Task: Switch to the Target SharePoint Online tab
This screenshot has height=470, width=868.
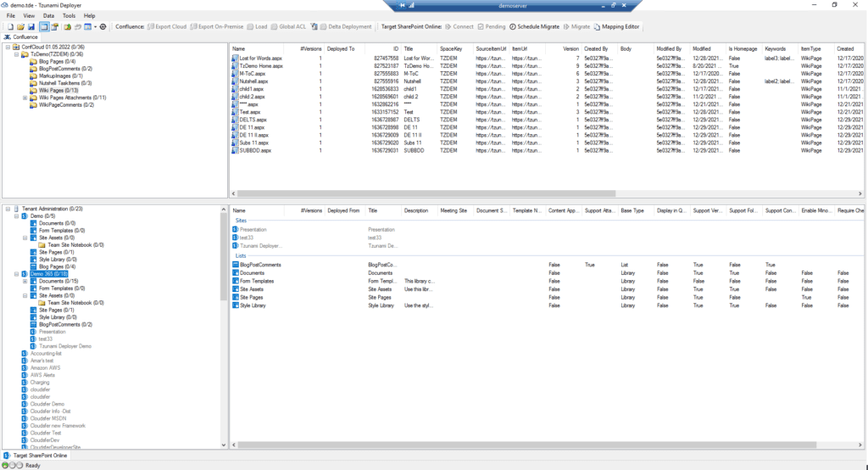Action: (36, 456)
